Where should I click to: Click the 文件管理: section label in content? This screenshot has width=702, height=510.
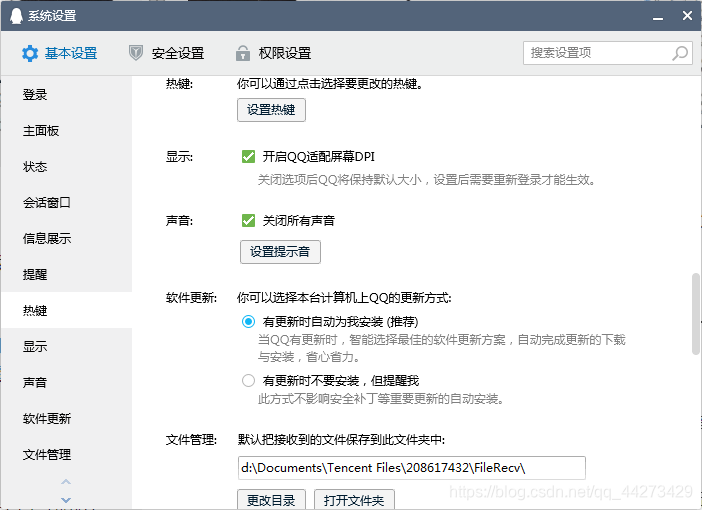(x=191, y=440)
